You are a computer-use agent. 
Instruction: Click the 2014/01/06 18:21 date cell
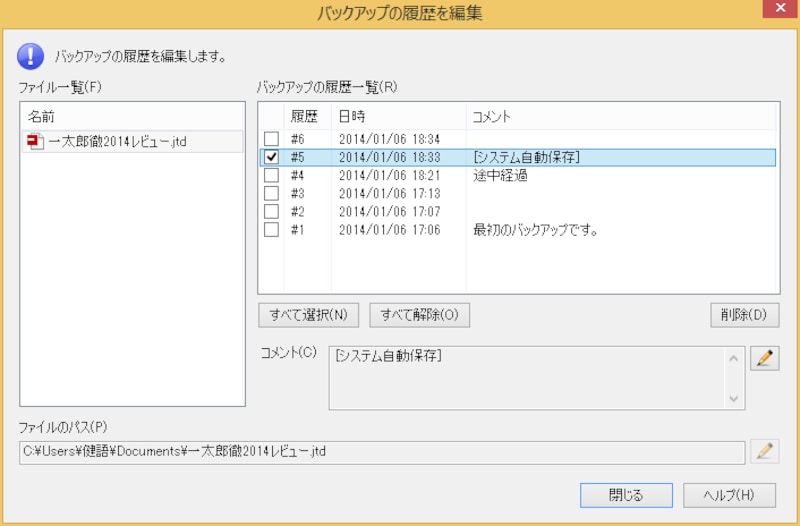(389, 176)
